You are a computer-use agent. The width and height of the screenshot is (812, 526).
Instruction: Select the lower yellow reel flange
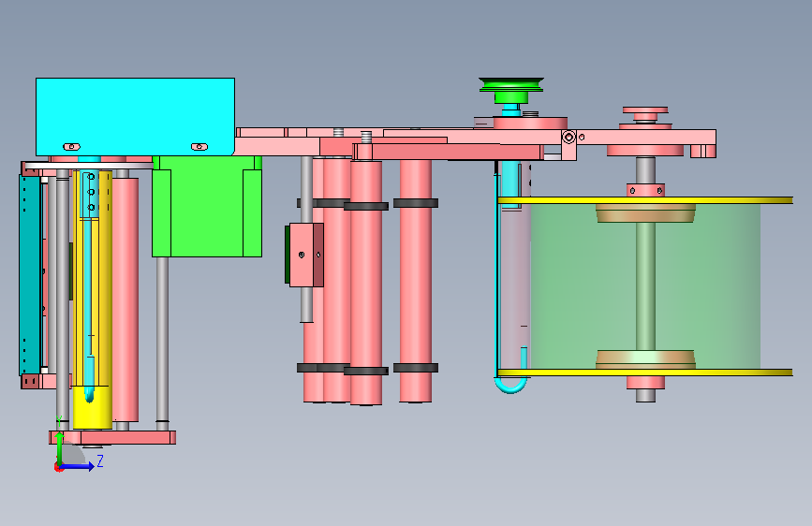coord(645,373)
